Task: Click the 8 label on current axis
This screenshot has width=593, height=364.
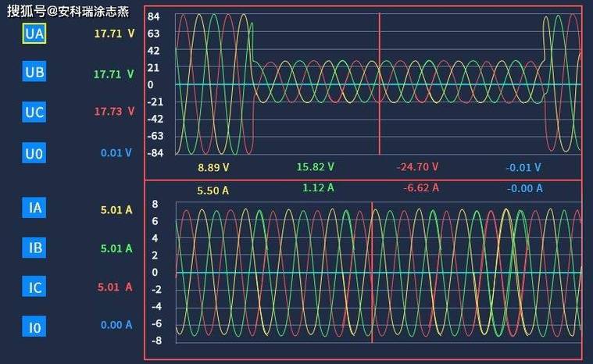Action: pyautogui.click(x=155, y=205)
